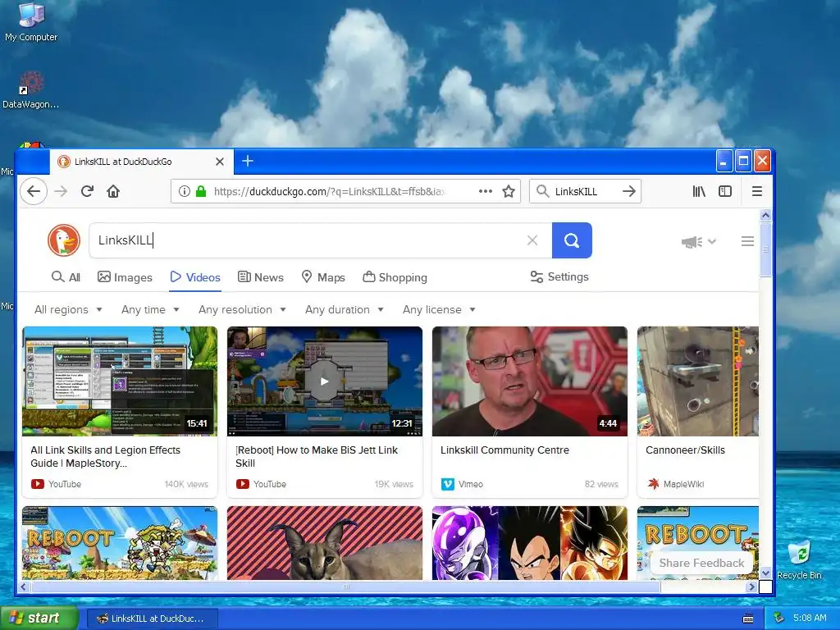Close the LinksKILL at DuckDuckGo tab
840x630 pixels.
point(220,162)
